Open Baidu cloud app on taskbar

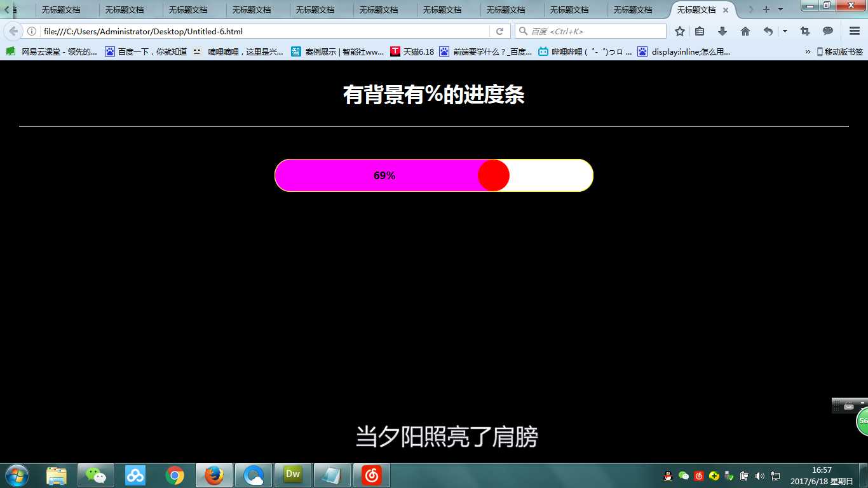coord(135,475)
